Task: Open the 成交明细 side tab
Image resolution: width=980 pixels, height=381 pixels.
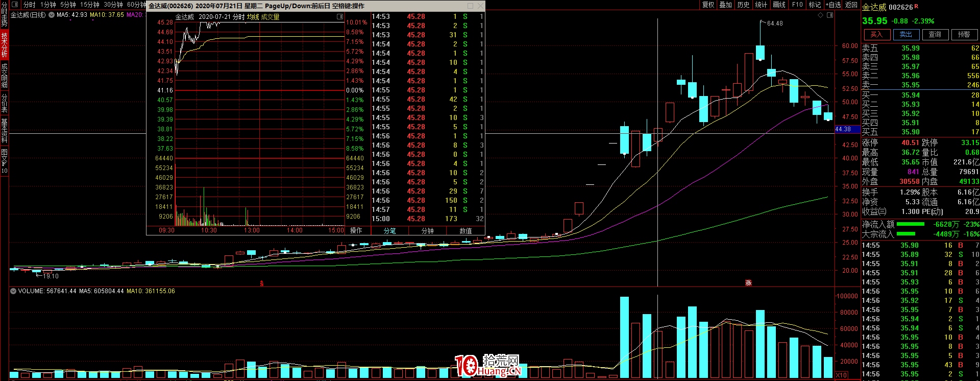Action: tap(5, 76)
